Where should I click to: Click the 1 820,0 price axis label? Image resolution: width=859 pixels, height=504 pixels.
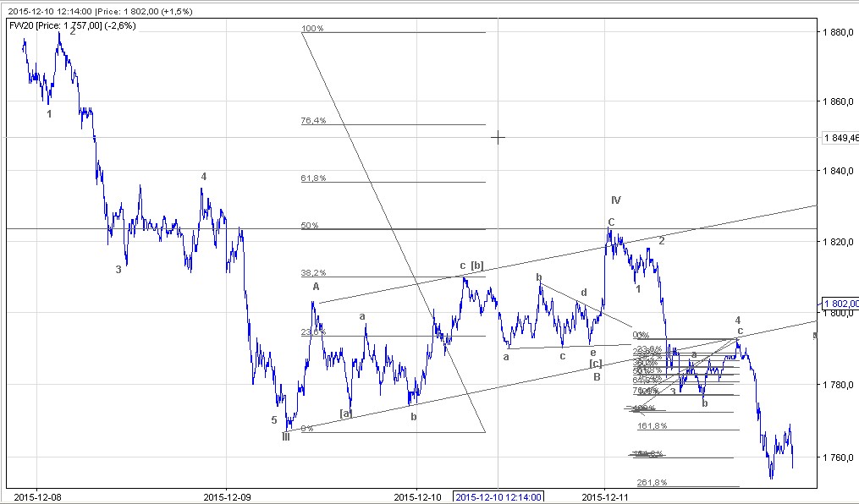click(x=838, y=242)
